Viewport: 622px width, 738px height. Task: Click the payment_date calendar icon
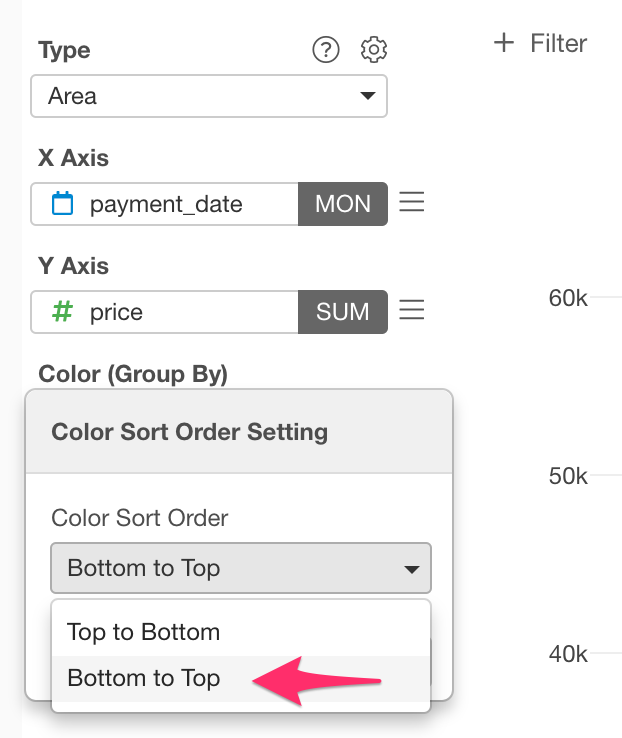62,203
